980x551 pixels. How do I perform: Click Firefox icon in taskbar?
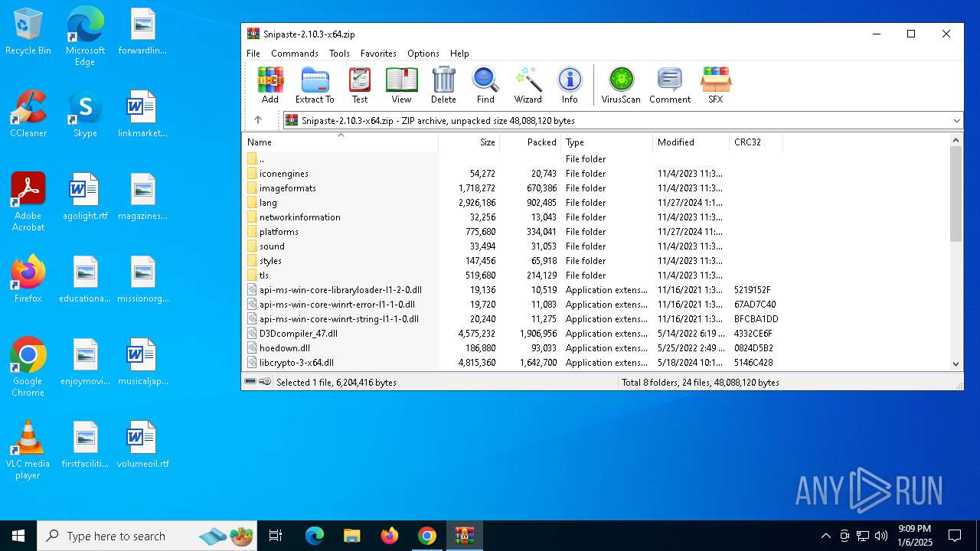(390, 536)
